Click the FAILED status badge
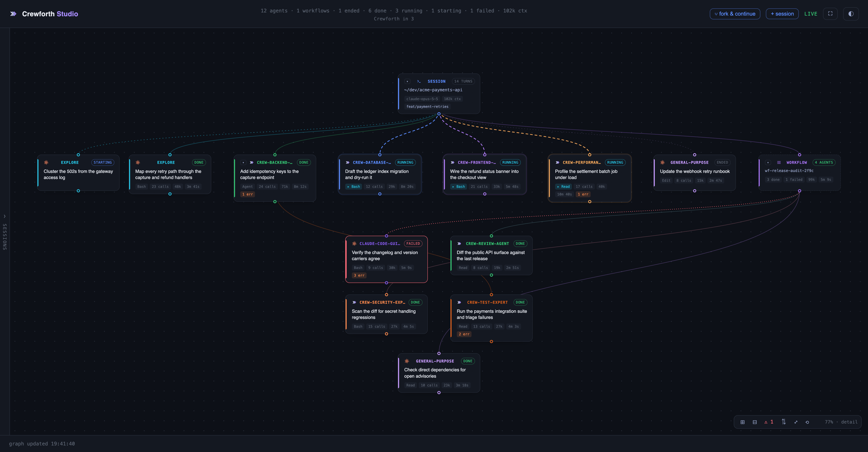The width and height of the screenshot is (868, 452). 413,244
